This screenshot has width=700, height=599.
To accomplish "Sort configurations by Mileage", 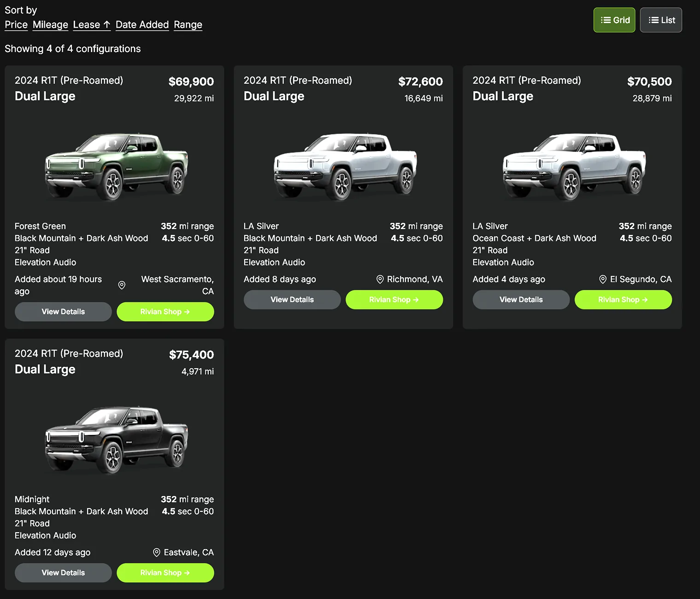I will (50, 25).
